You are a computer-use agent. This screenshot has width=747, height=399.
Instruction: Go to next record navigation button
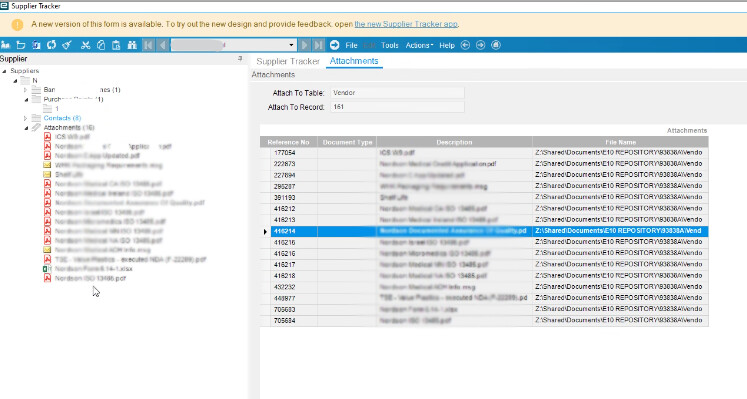(x=304, y=45)
